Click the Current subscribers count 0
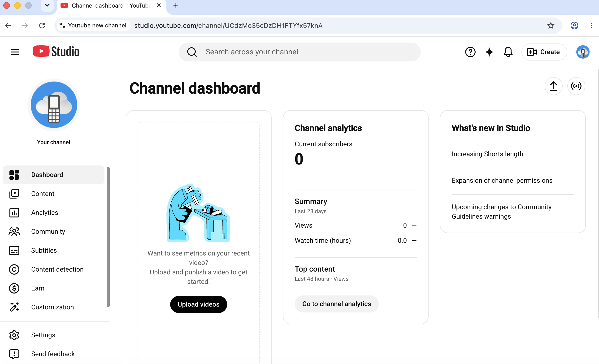The height and width of the screenshot is (364, 599). coord(299,159)
